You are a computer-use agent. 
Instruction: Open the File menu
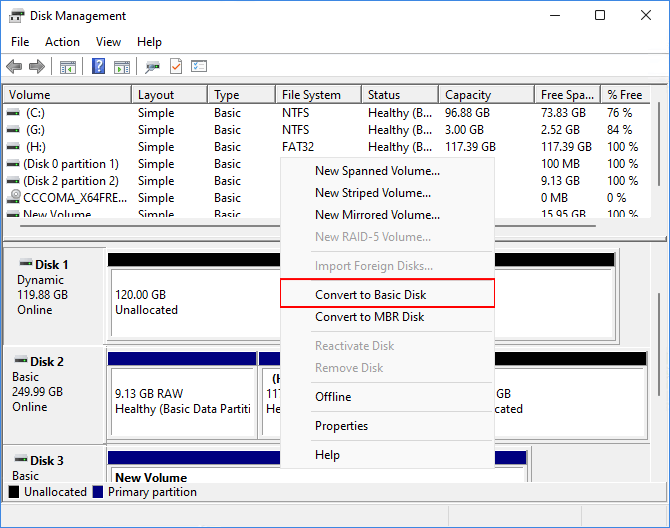click(x=20, y=42)
